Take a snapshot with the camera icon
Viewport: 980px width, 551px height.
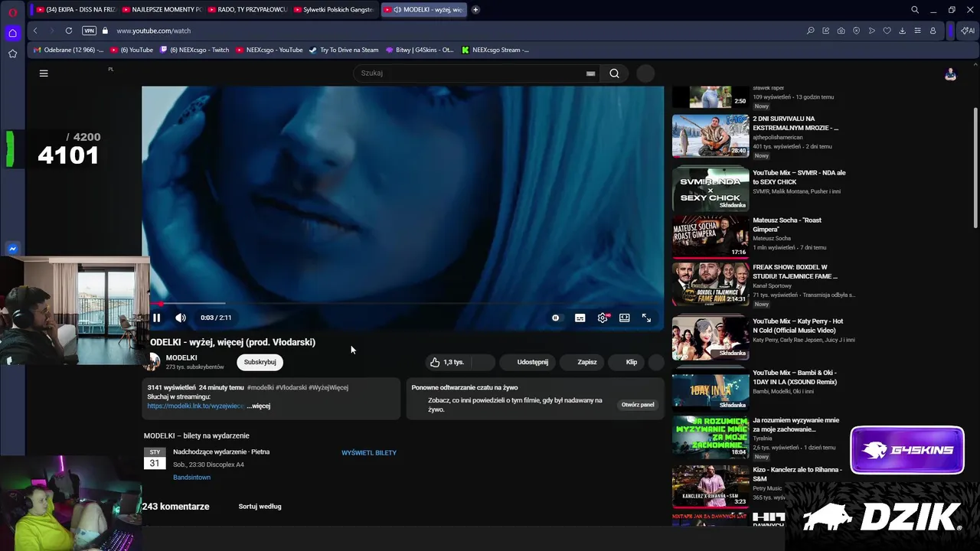coord(841,31)
